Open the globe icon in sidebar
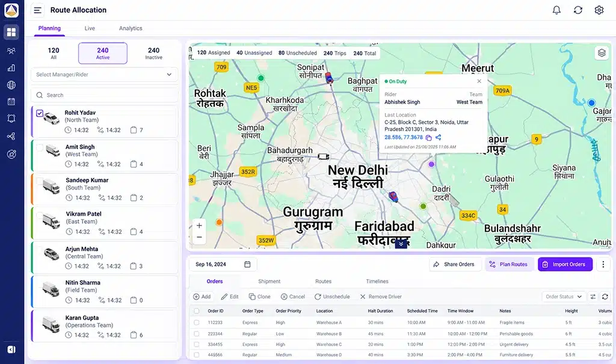The image size is (616, 364). (11, 85)
